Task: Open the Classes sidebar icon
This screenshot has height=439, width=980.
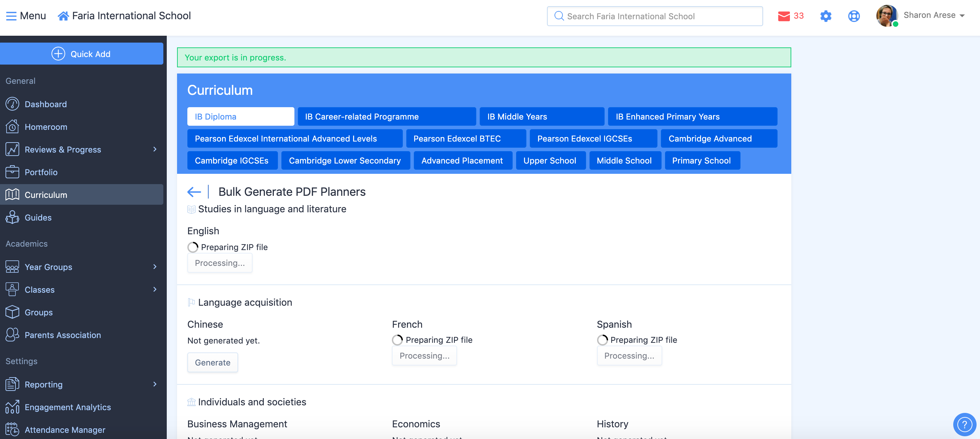Action: [12, 289]
